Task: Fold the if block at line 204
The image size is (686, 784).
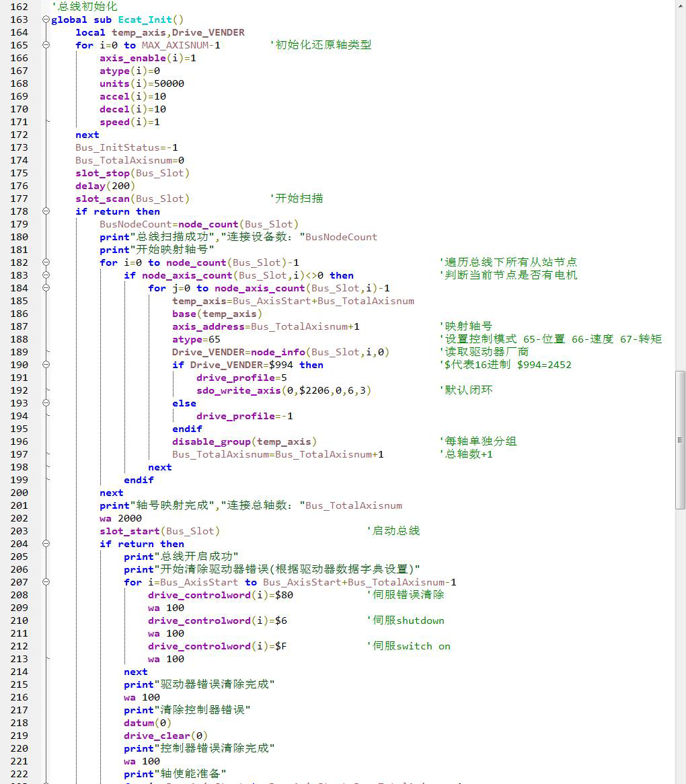Action: [x=46, y=544]
